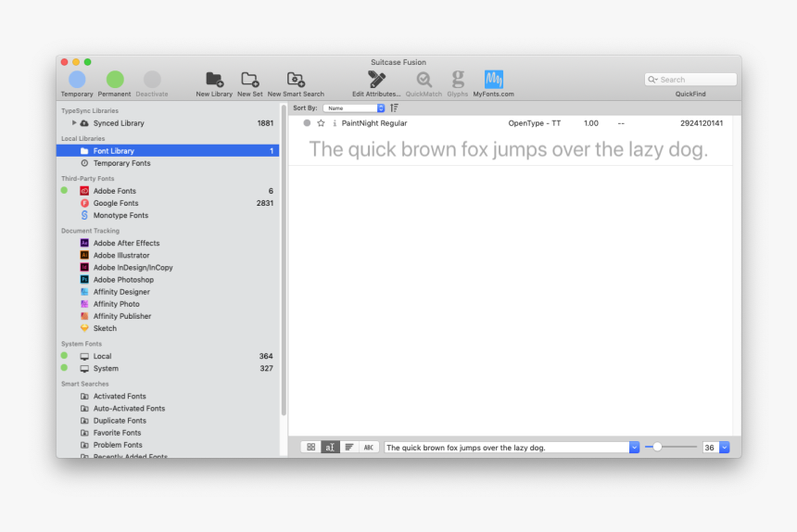Open Edit Attributes tool

click(x=376, y=83)
